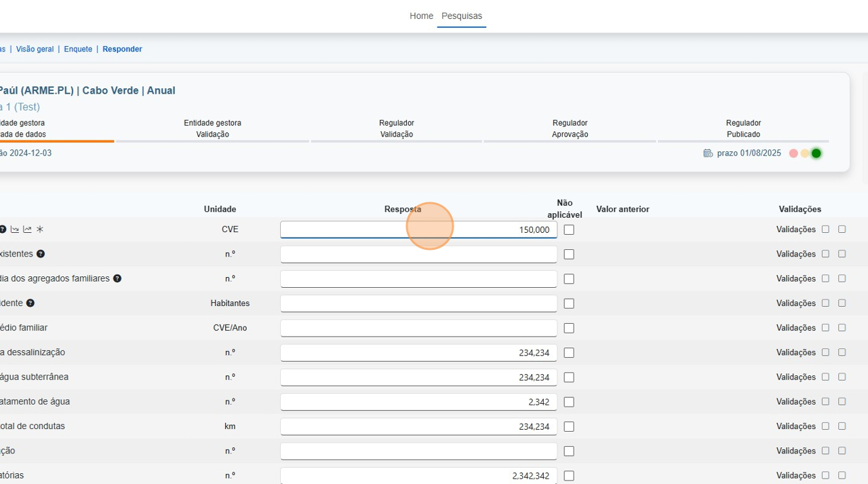The height and width of the screenshot is (484, 868).
Task: Open the 'Visão geral' breadcrumb link
Action: (35, 49)
